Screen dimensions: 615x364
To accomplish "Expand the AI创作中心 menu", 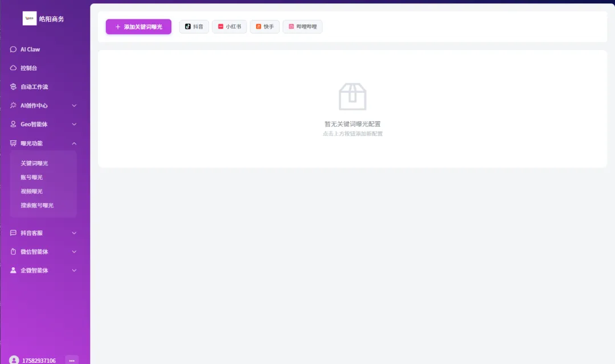I will (x=73, y=105).
